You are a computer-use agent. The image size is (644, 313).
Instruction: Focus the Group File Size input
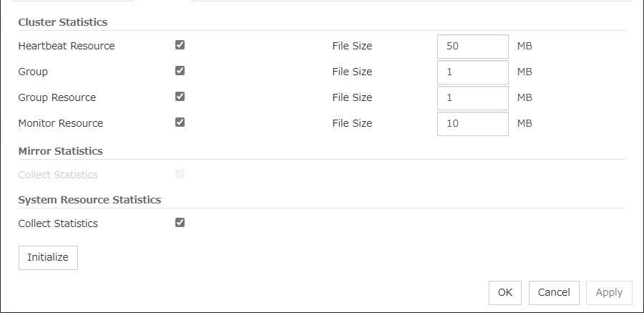[x=472, y=72]
